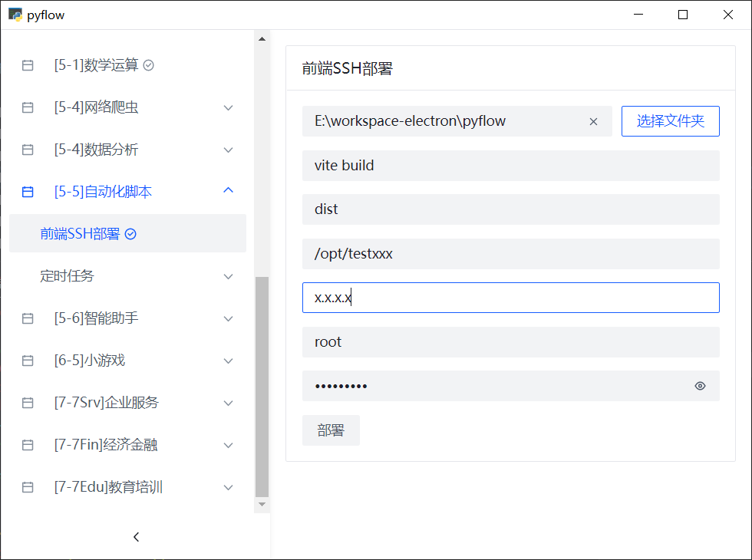This screenshot has height=560, width=752.
Task: Clear the folder path with the X icon
Action: coord(593,122)
